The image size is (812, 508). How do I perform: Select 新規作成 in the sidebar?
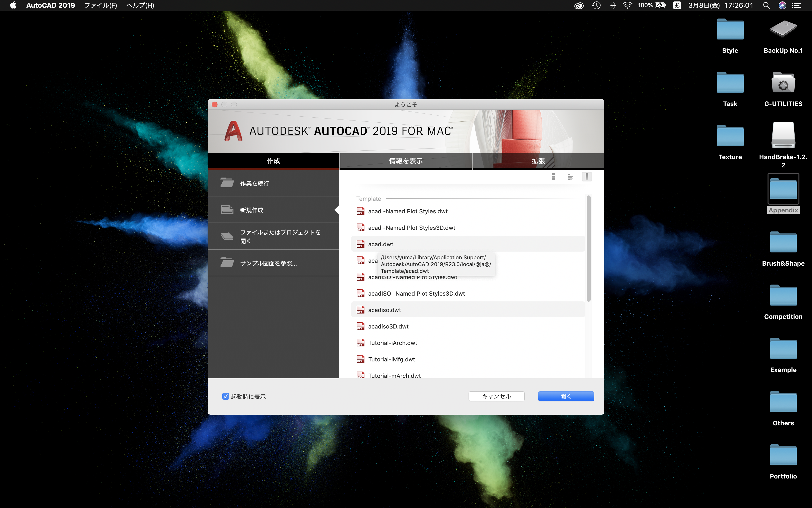pyautogui.click(x=274, y=210)
